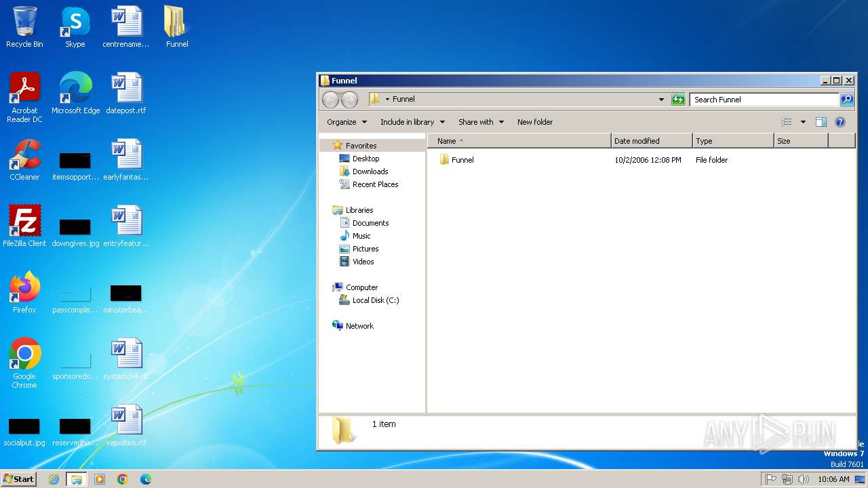Sort by the Type column header
Image resolution: width=868 pixels, height=488 pixels.
tap(733, 141)
